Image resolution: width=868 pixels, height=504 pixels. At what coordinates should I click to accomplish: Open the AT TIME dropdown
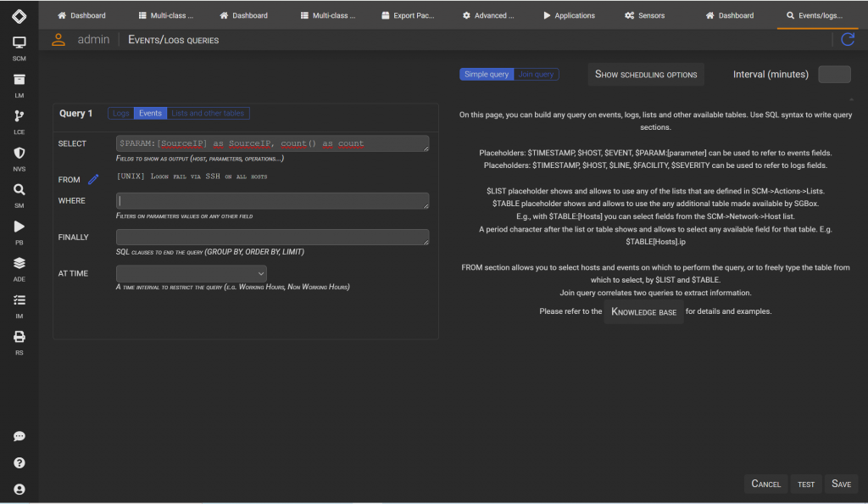[191, 273]
